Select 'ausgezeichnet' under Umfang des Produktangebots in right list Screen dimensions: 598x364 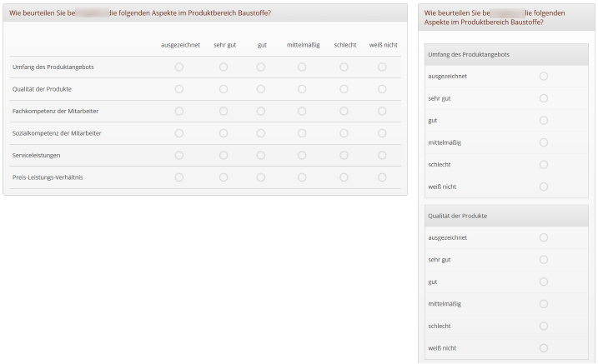coord(544,76)
